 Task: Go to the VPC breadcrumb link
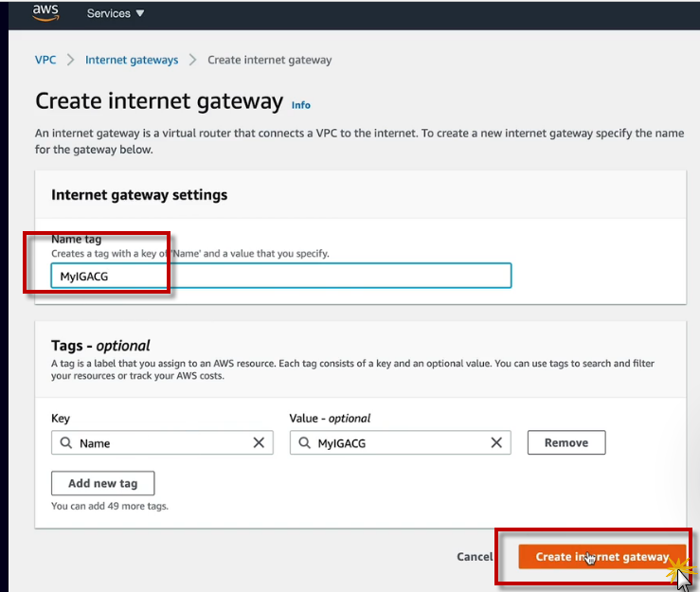click(45, 60)
